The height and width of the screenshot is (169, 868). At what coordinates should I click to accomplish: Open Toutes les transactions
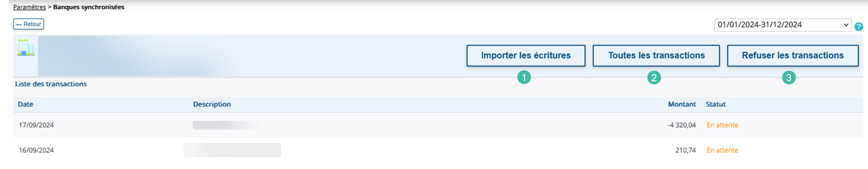pyautogui.click(x=656, y=55)
